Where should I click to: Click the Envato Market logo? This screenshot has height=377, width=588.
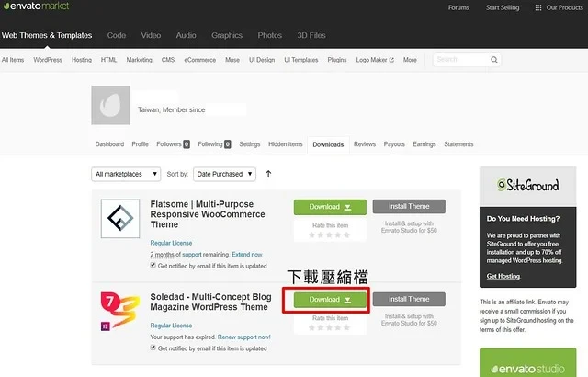36,6
